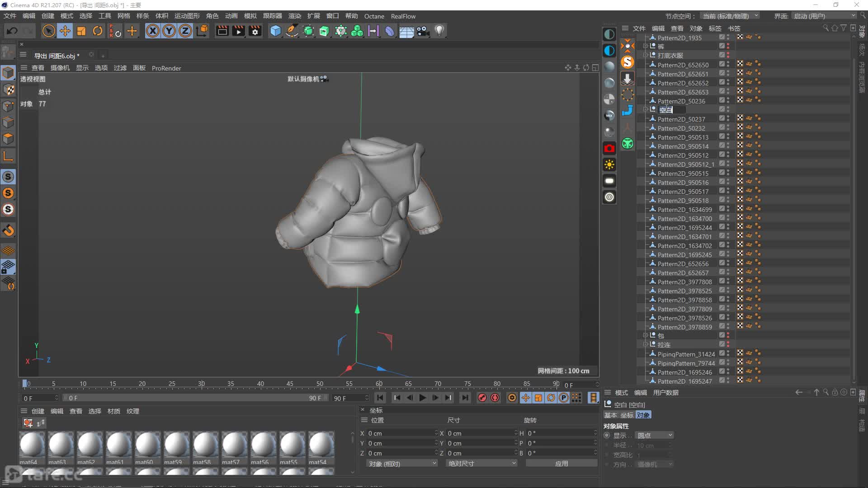Open the Octane menu

pos(374,16)
